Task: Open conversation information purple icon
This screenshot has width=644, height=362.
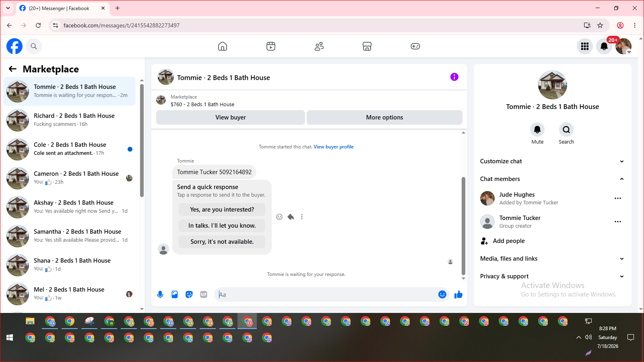Action: [454, 77]
